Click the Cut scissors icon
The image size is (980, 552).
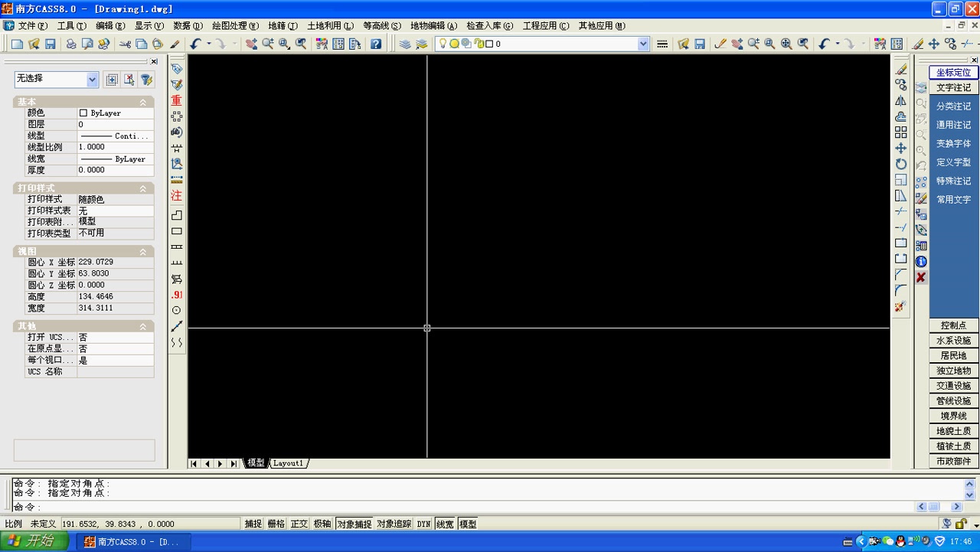coord(125,44)
